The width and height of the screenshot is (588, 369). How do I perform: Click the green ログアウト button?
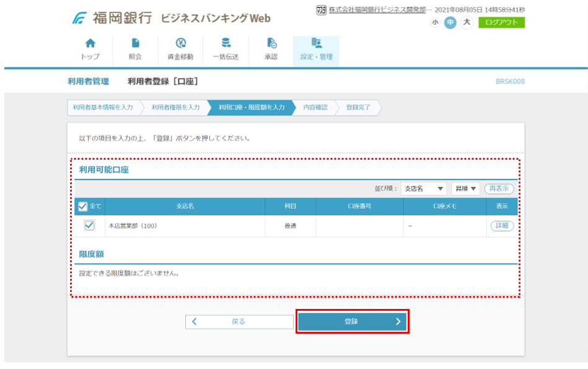point(502,22)
